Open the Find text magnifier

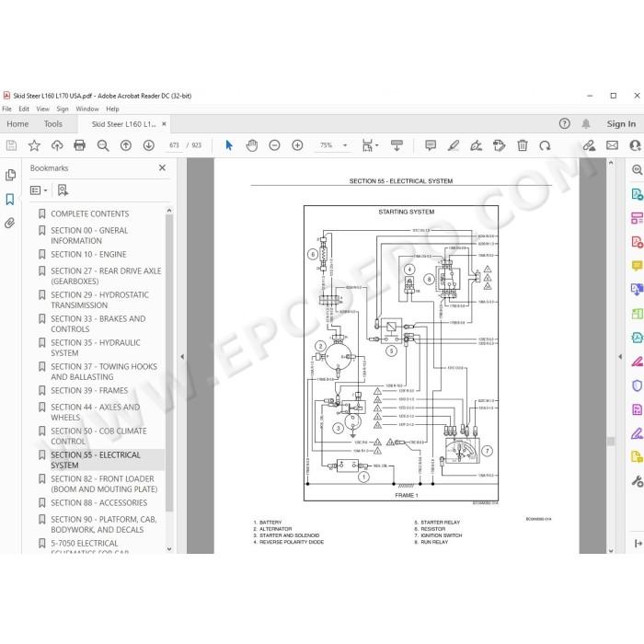point(103,145)
